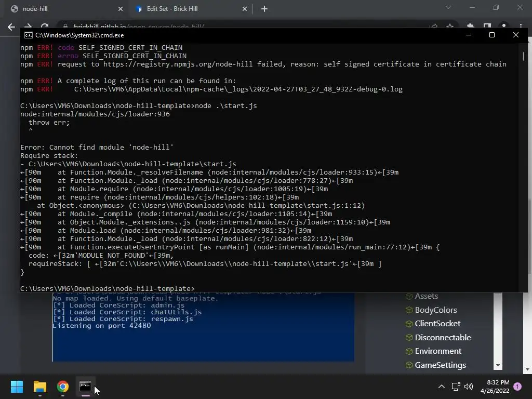Click 'Loaded CoreScript: admin.js' line

click(x=119, y=305)
